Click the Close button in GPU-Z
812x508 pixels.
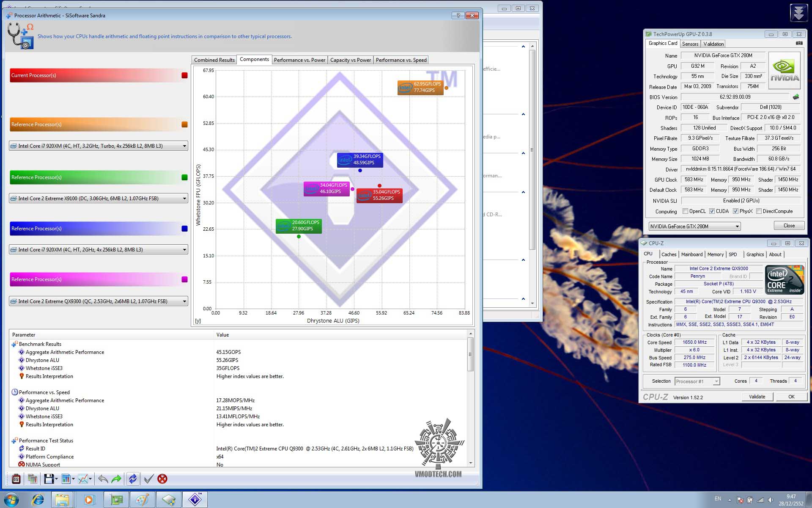coord(789,226)
